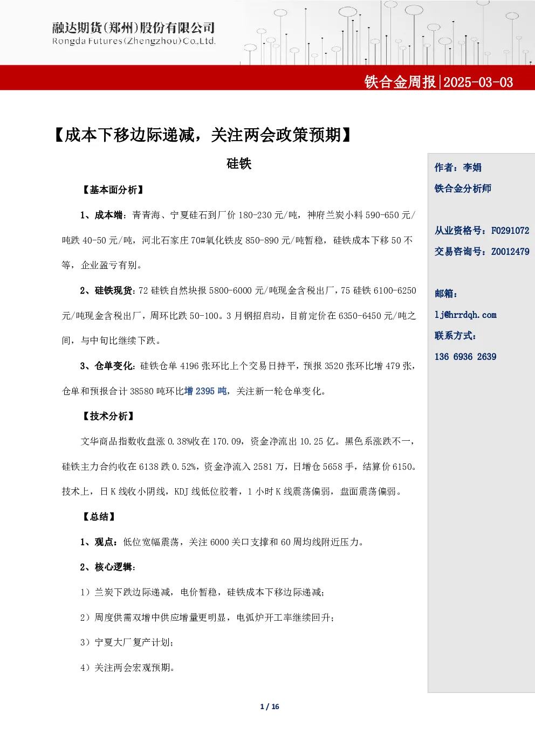Open the email link lj@hrrdqh.com
The width and height of the screenshot is (535, 756).
coord(465,315)
